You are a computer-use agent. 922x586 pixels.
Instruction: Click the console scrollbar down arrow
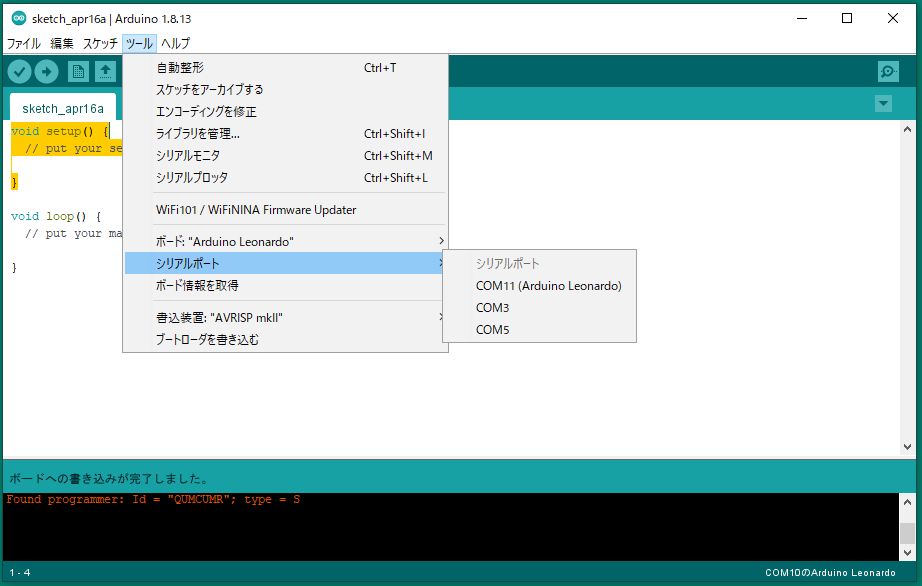907,552
